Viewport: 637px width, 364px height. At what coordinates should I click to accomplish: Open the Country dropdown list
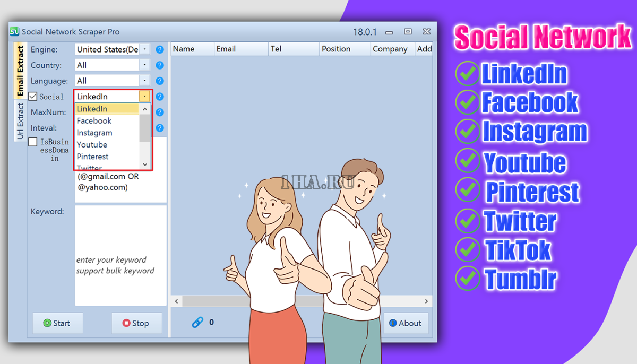144,65
